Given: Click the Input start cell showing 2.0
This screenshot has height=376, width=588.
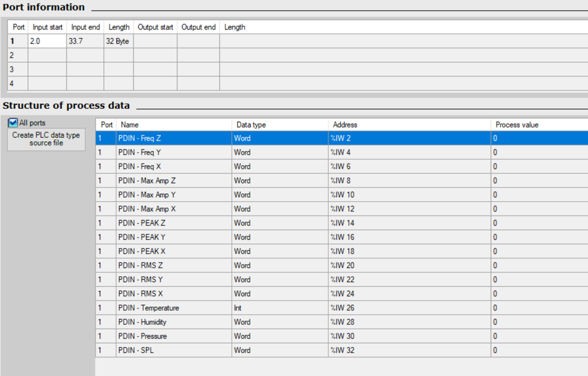Looking at the screenshot, I should coord(47,41).
